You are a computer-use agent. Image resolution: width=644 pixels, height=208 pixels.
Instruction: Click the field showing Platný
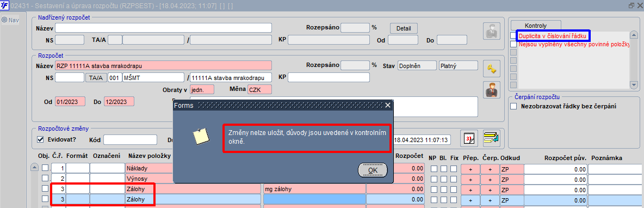click(x=459, y=65)
